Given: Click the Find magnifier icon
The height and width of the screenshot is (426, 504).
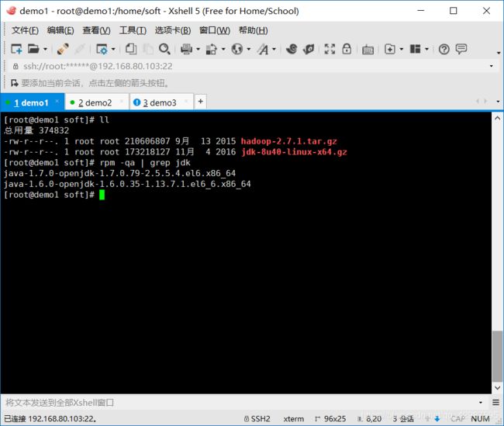Looking at the screenshot, I should click(x=164, y=49).
